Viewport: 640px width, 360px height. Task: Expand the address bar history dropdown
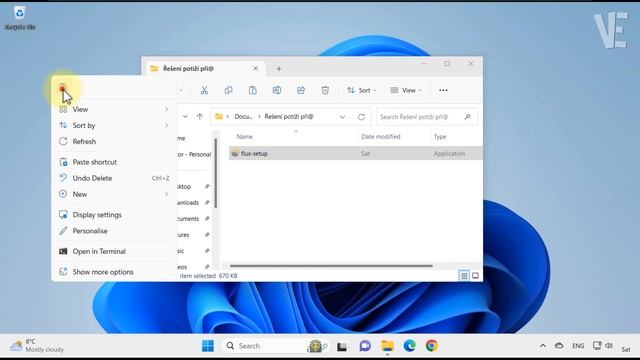(342, 117)
